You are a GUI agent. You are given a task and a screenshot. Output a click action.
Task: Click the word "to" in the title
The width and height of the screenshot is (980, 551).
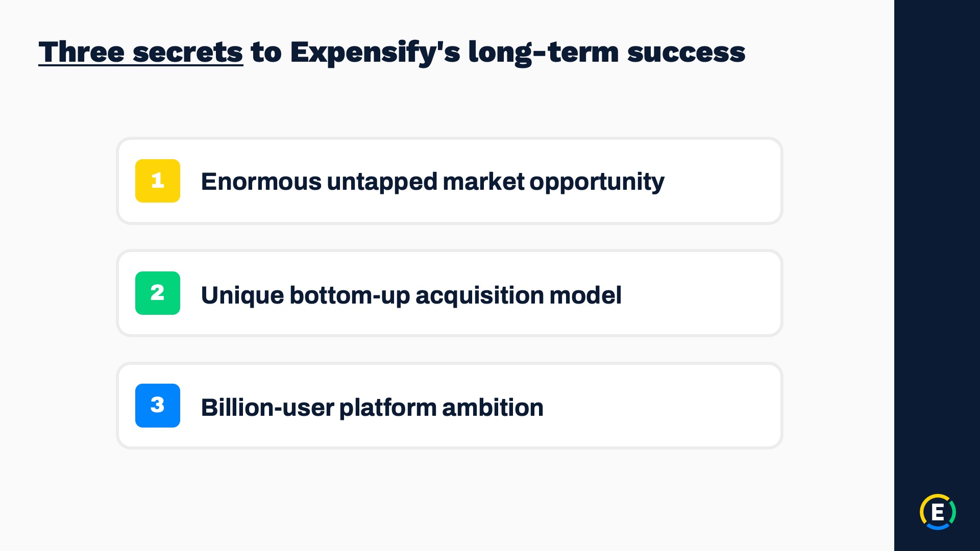click(x=266, y=53)
